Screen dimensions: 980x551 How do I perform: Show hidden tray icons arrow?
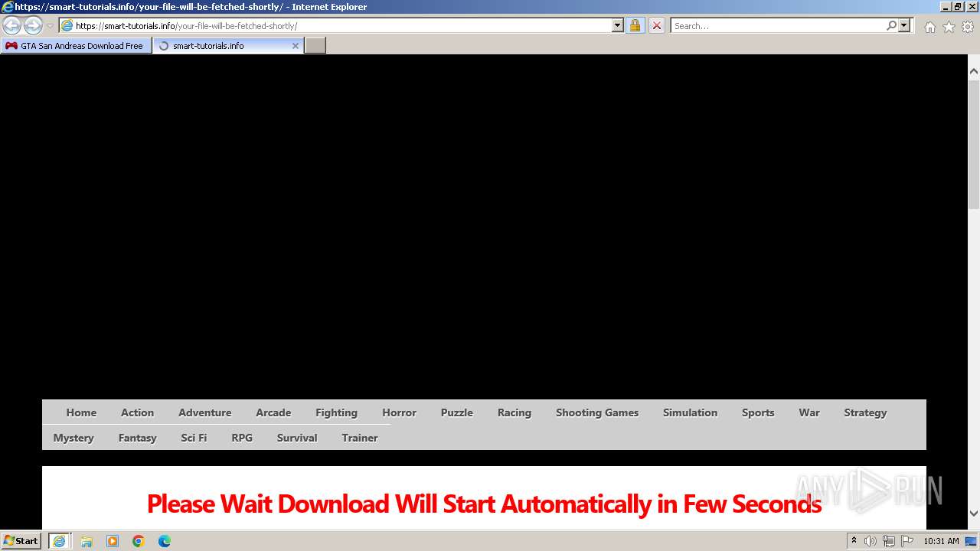click(x=854, y=541)
